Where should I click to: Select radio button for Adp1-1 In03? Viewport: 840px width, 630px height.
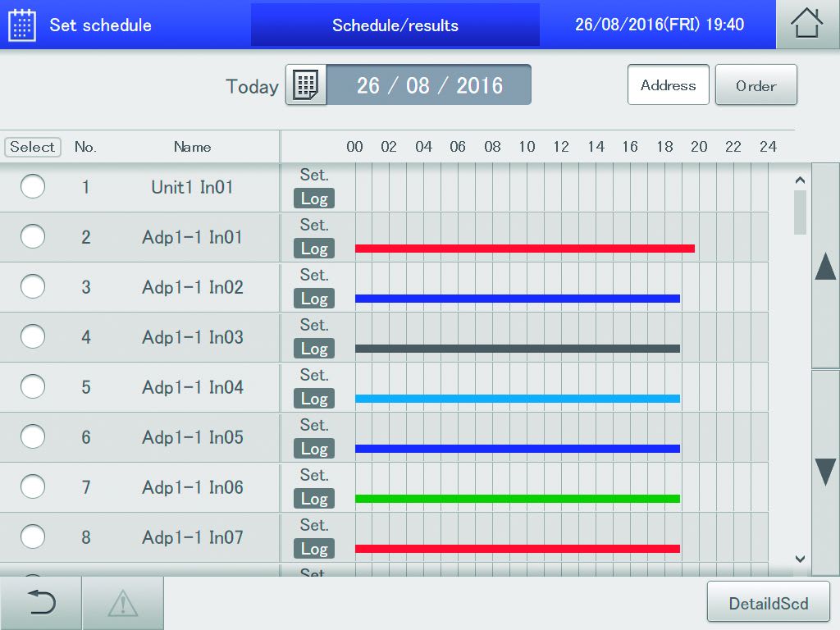point(33,337)
